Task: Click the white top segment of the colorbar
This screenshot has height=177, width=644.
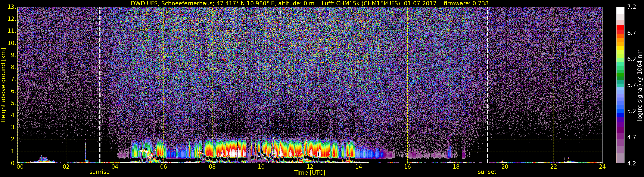Action: pos(620,10)
